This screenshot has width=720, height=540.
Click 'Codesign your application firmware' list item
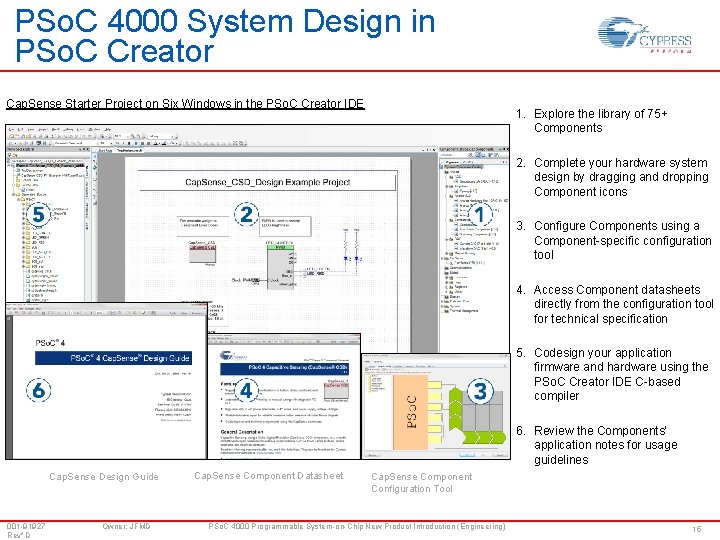coord(621,374)
